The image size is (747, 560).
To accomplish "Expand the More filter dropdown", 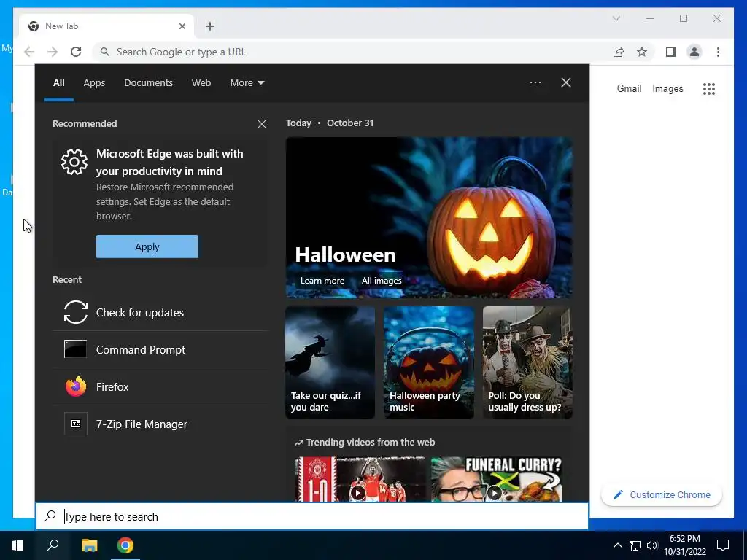I will (247, 83).
